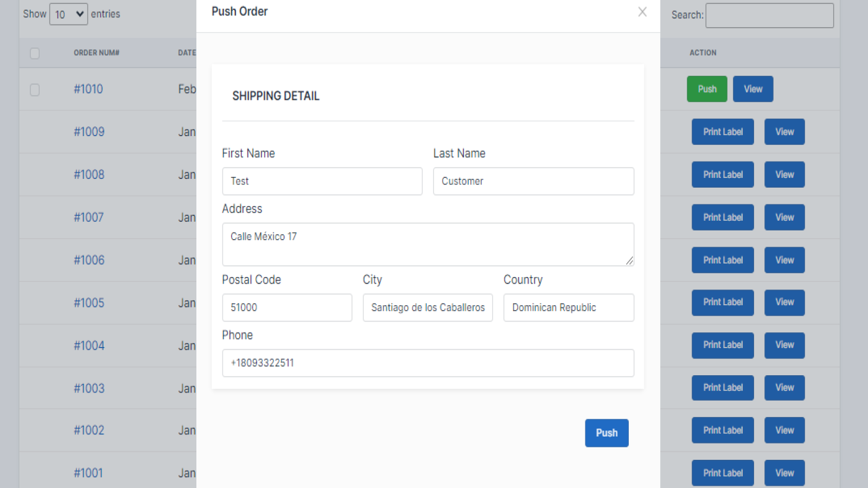Screen dimensions: 868x488
Task: Toggle the select-all checkbox in header
Action: pos(35,53)
